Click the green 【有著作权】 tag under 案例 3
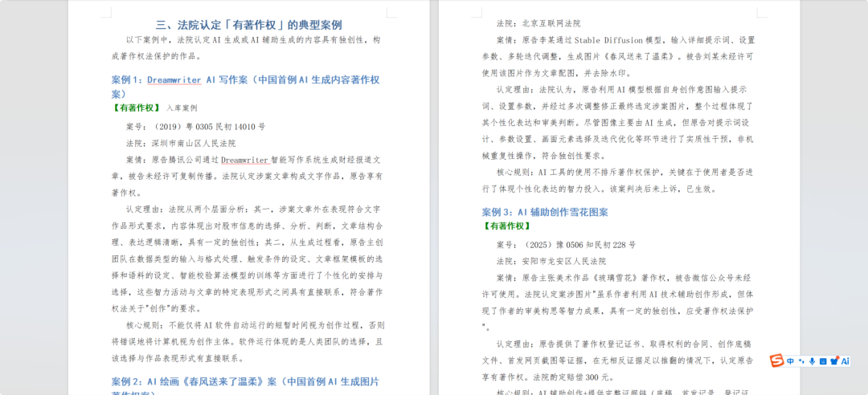 [507, 226]
